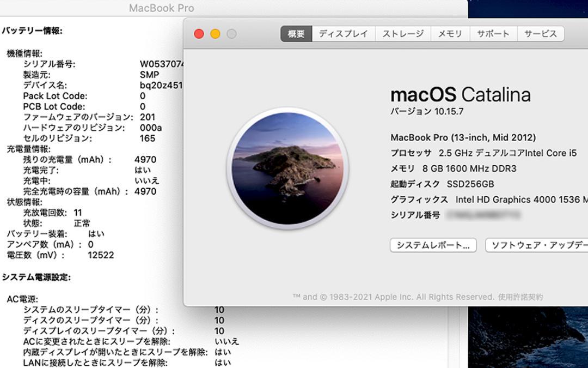
Task: Click PCB Lot Code row in report
Action: [84, 106]
